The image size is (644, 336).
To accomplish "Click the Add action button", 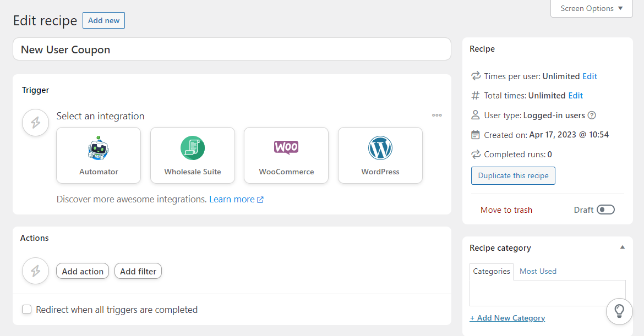I will [x=83, y=271].
